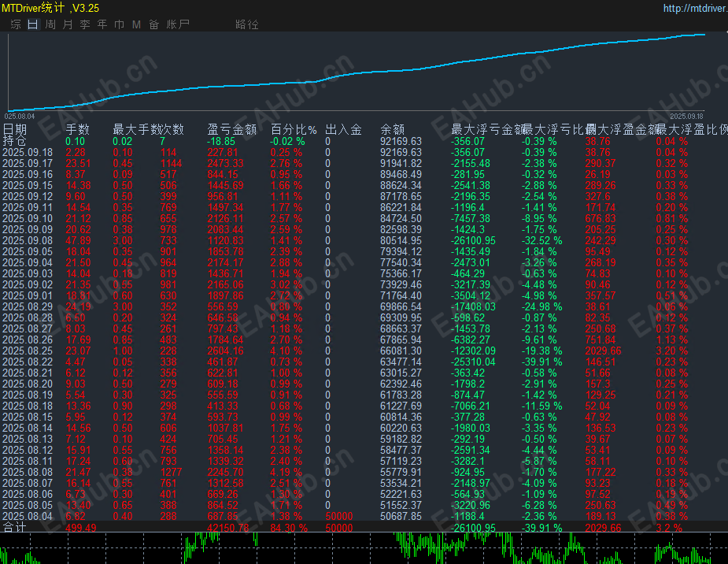Click the lots value 47.89
The height and width of the screenshot is (564, 728).
coord(78,241)
